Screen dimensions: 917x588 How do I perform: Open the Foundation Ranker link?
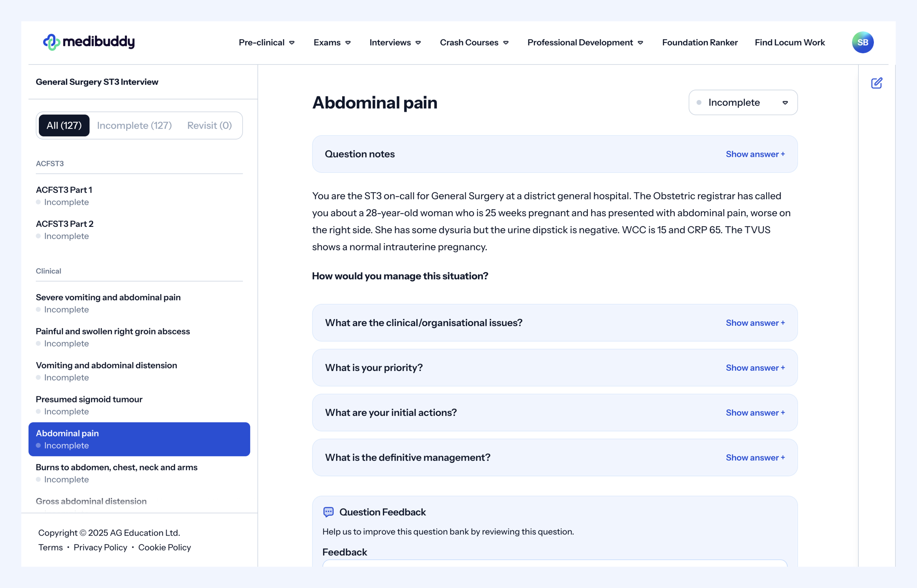coord(700,42)
